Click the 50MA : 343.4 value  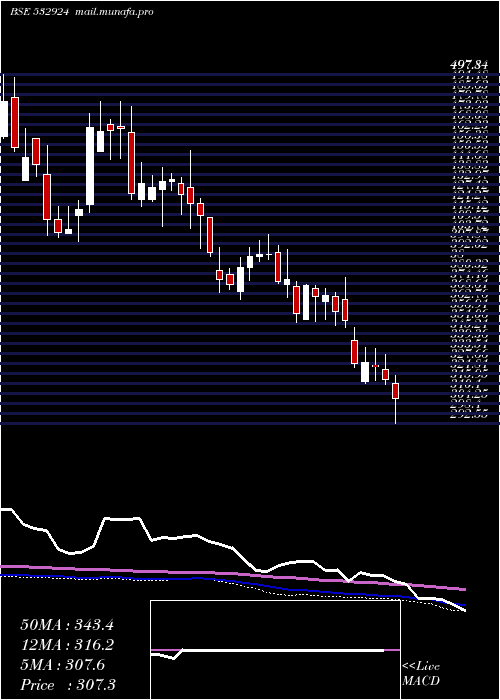click(x=67, y=625)
